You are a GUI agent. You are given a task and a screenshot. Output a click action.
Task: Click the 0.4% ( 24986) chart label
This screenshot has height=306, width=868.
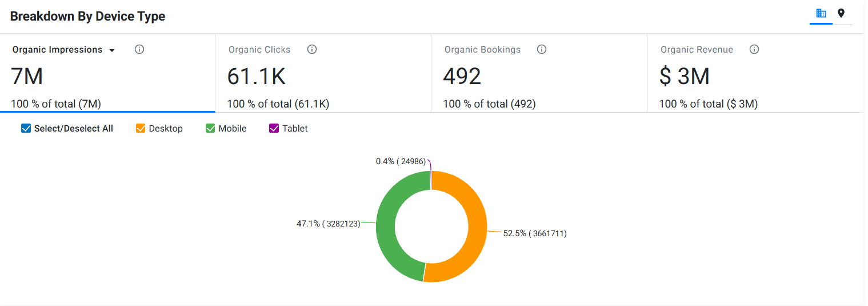pyautogui.click(x=401, y=162)
